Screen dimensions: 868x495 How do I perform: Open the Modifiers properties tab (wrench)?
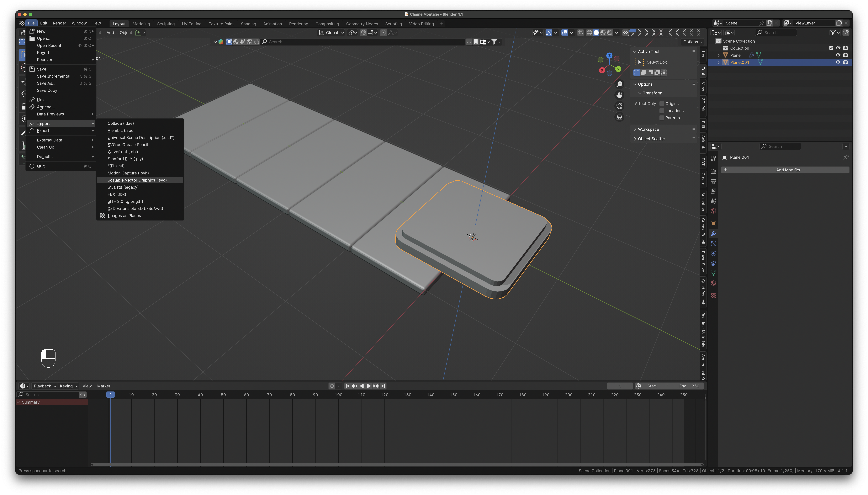[x=713, y=234]
